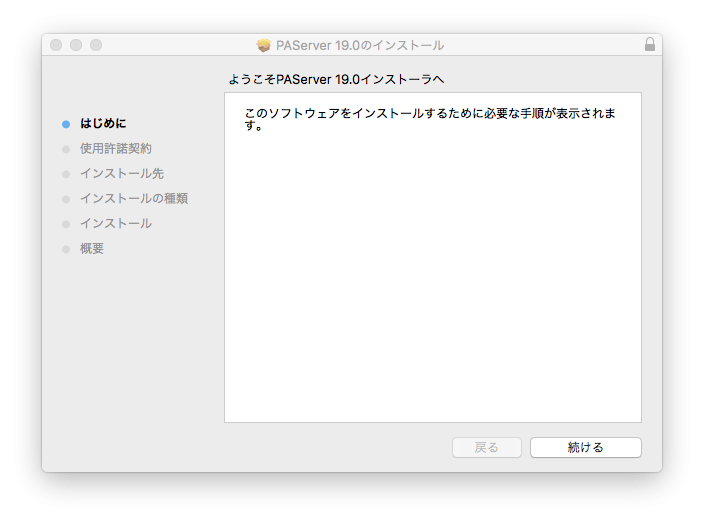Click the 戻る (Back) button

click(487, 447)
